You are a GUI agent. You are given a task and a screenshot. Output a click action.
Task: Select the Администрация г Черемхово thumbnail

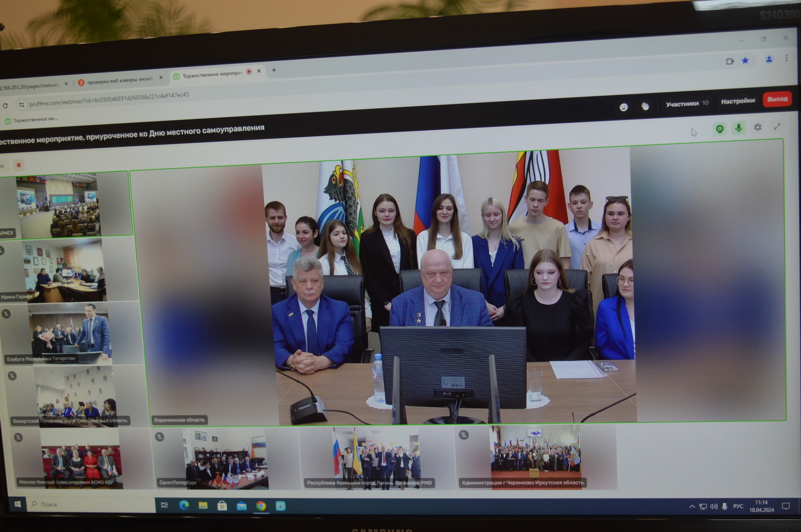[x=536, y=457]
